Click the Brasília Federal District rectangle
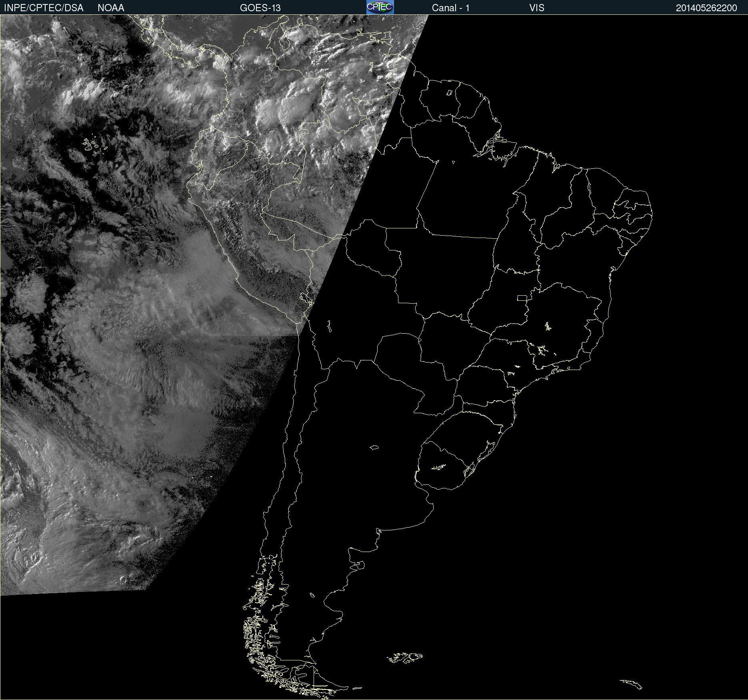Screen dimensions: 748x700 (x=522, y=298)
